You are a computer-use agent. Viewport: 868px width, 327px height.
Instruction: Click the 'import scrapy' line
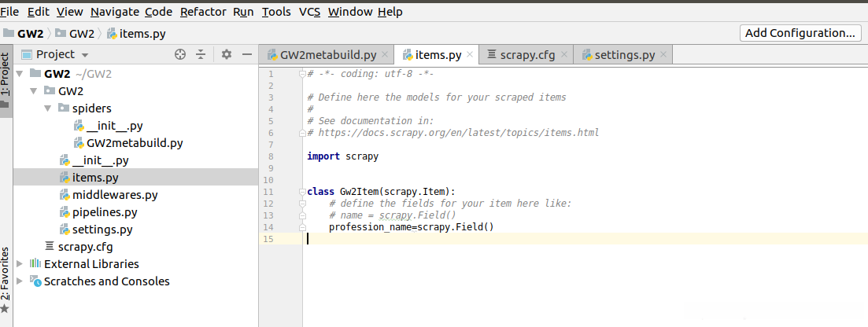pos(342,156)
